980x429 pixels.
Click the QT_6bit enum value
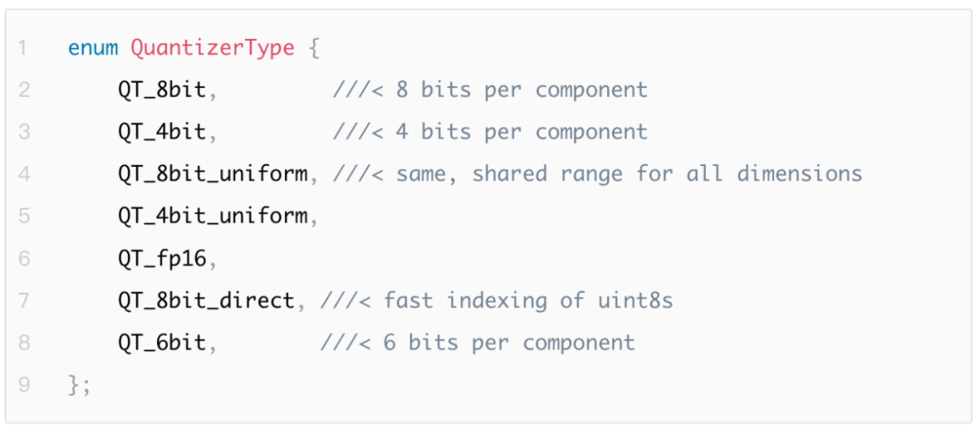(162, 343)
